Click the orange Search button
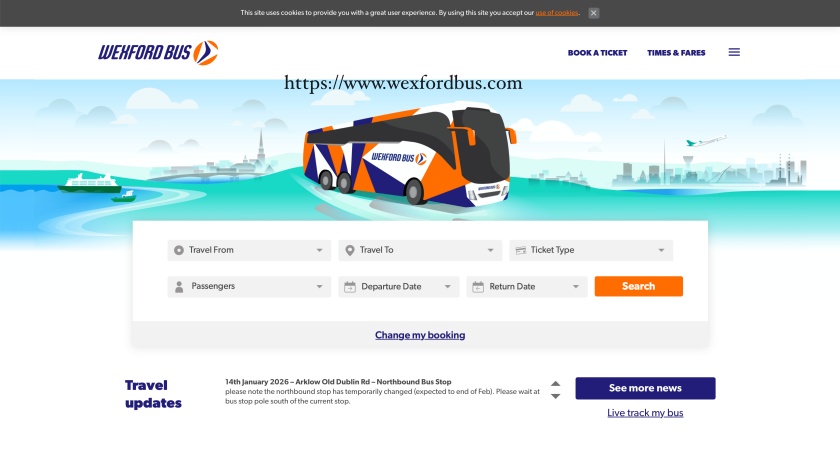Viewport: 840px width, 451px height. (x=639, y=286)
